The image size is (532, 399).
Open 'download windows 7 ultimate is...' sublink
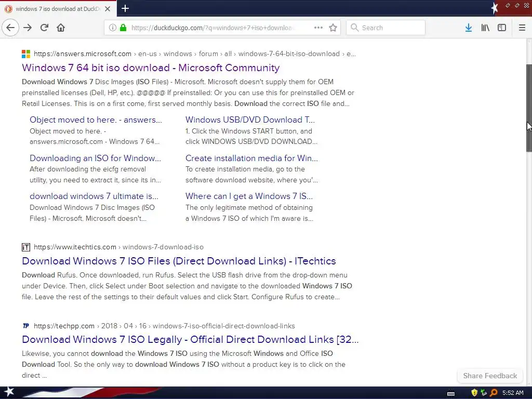pyautogui.click(x=94, y=196)
